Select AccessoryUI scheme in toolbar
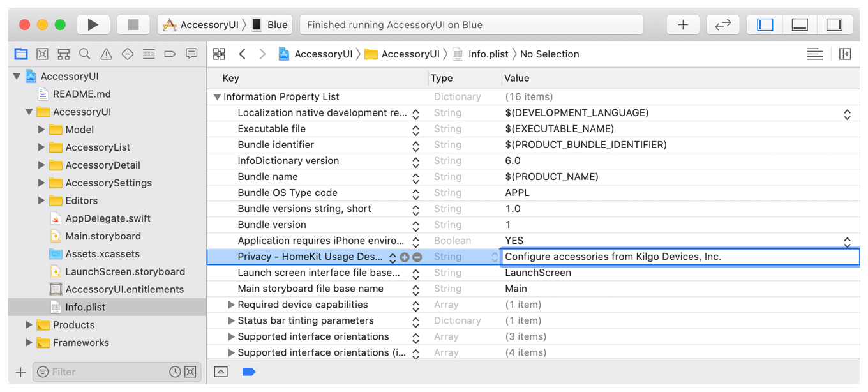 pyautogui.click(x=202, y=25)
